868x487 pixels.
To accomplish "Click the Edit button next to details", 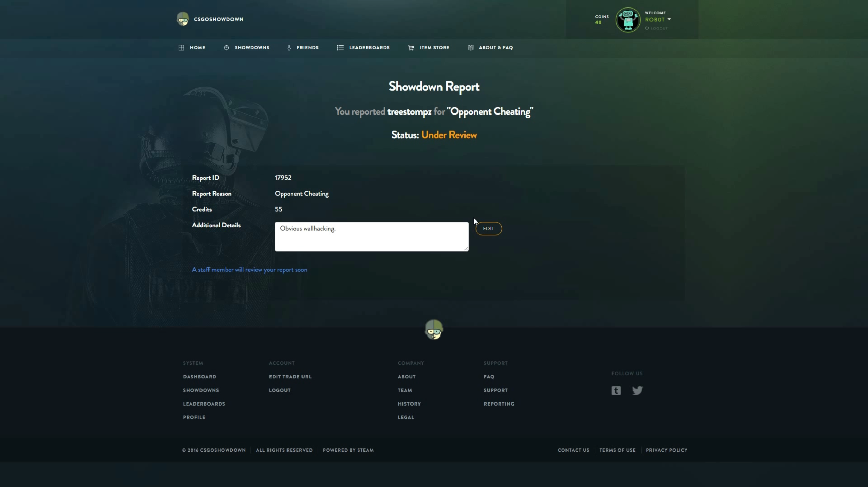I will tap(488, 229).
